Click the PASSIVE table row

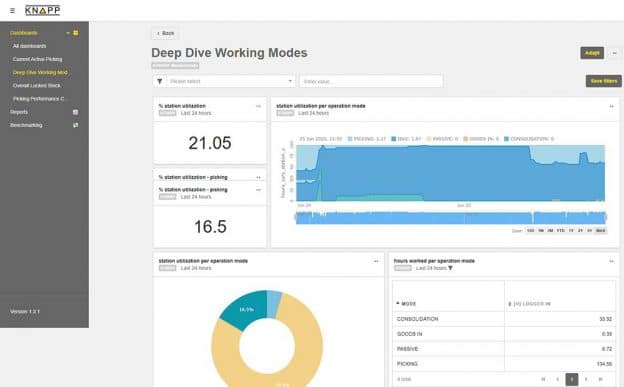504,349
